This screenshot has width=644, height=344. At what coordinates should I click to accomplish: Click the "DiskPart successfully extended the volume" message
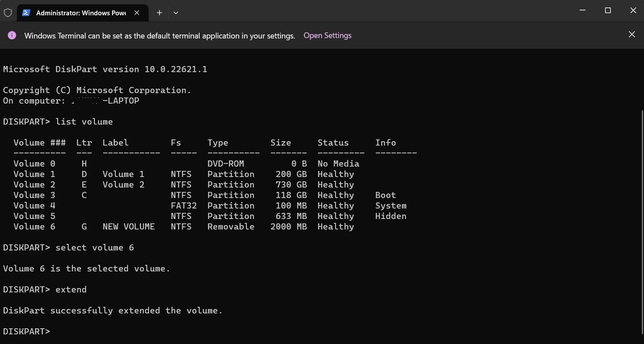pos(113,310)
